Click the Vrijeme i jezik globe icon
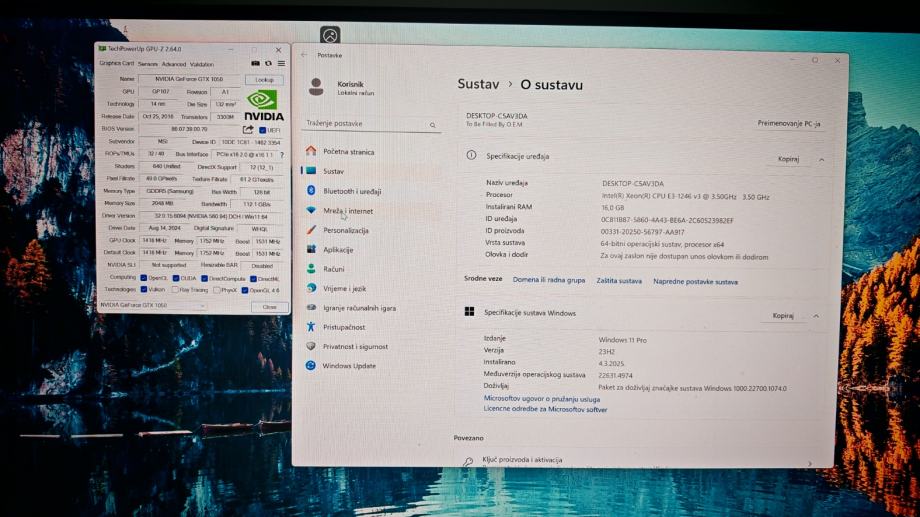 click(x=311, y=288)
